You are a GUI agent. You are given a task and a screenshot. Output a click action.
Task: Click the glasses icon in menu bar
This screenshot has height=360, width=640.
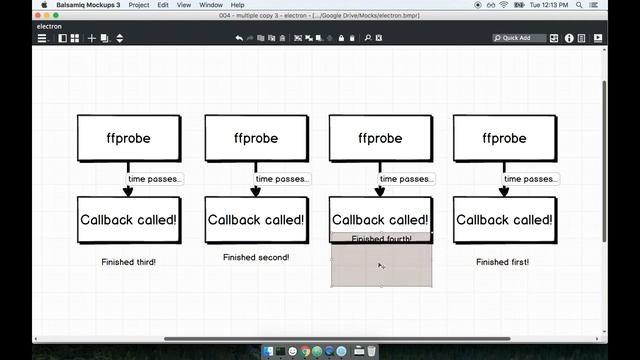click(x=491, y=5)
